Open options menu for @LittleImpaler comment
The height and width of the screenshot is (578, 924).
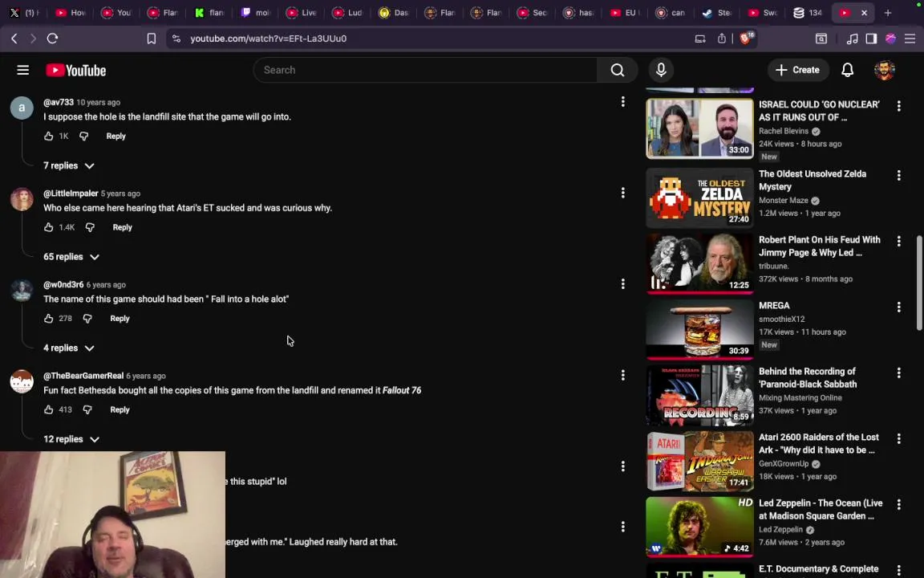623,193
